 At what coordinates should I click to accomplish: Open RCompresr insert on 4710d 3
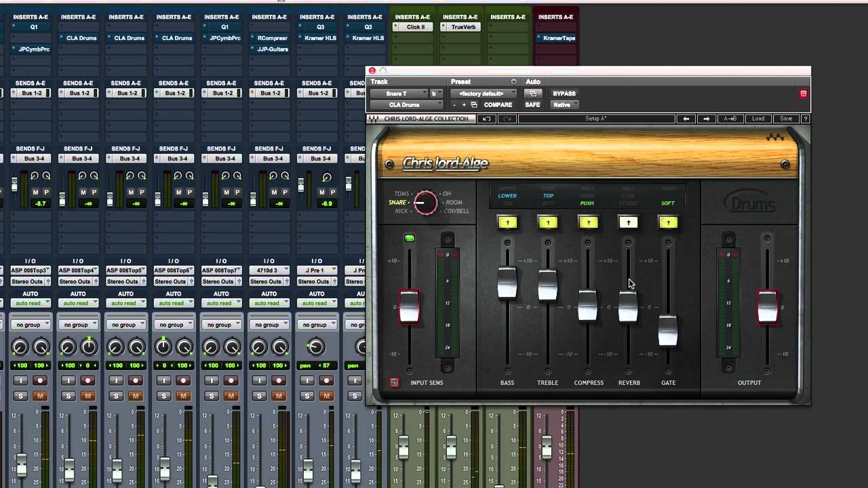(269, 38)
